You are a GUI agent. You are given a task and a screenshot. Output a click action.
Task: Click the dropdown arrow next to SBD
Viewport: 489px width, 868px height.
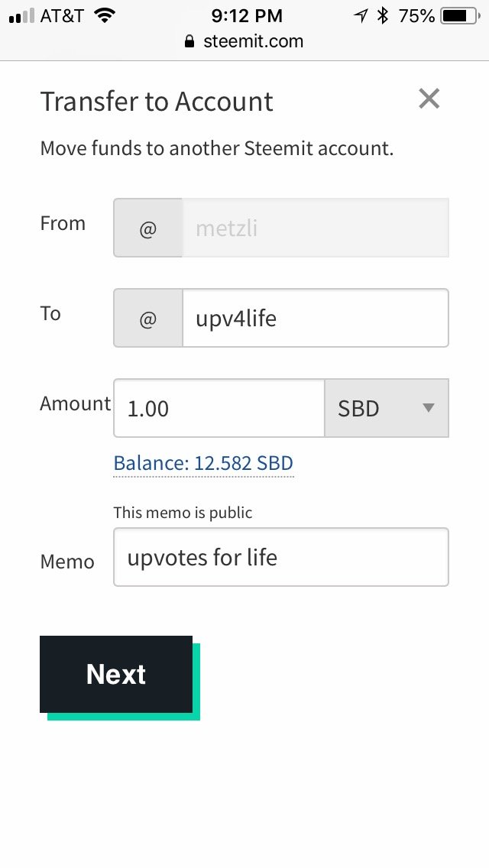click(428, 408)
